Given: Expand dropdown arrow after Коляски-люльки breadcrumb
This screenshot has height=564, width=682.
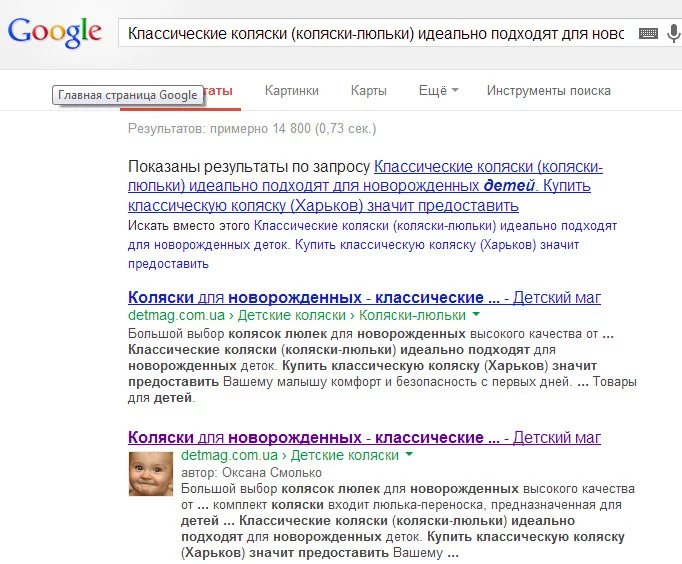Looking at the screenshot, I should [x=476, y=314].
